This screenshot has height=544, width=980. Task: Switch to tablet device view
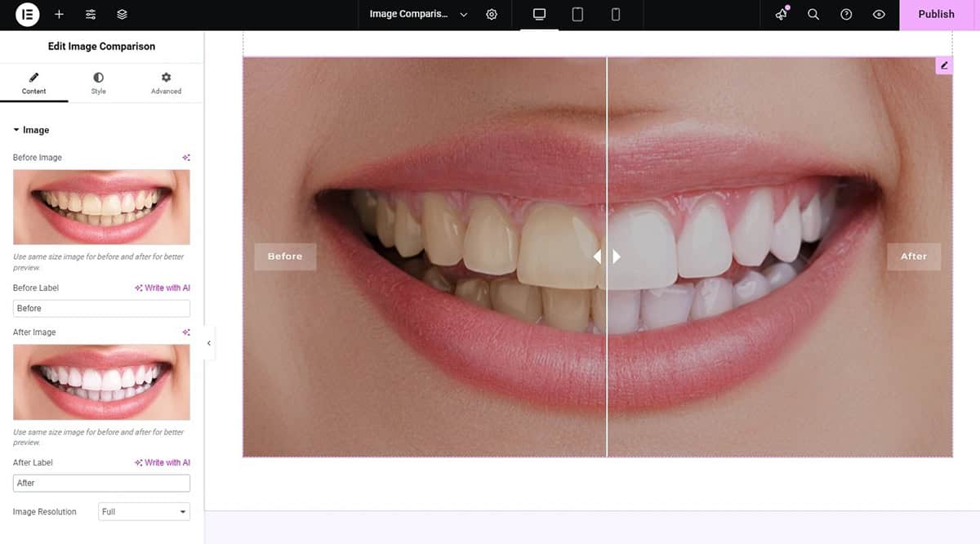[577, 15]
